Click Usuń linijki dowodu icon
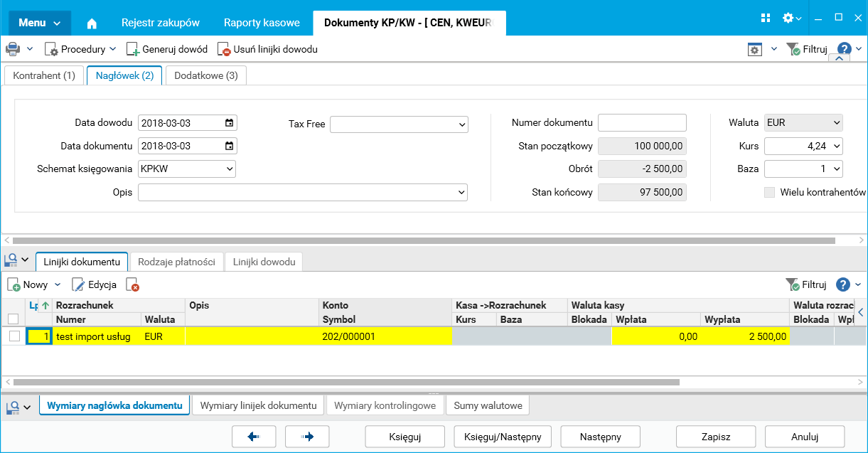Screen dimensions: 868x453 coord(224,50)
